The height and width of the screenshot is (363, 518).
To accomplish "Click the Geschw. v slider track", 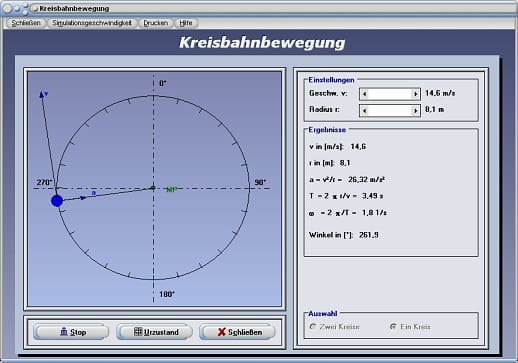I will tap(390, 94).
